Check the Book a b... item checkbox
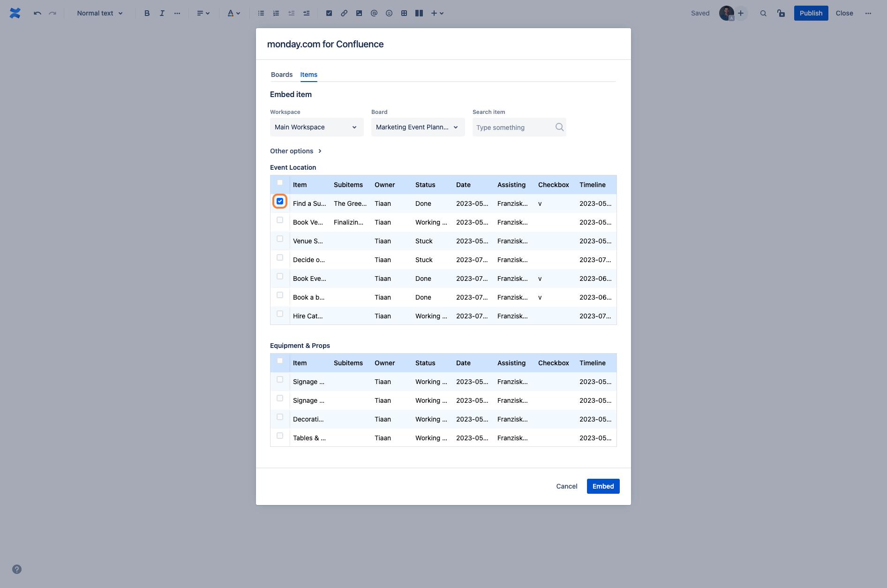 tap(280, 295)
